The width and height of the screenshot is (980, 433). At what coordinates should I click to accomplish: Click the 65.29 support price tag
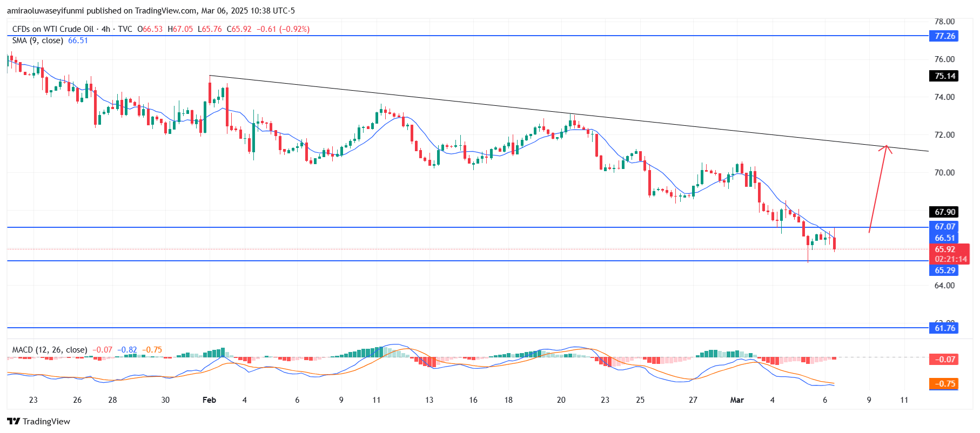point(945,270)
